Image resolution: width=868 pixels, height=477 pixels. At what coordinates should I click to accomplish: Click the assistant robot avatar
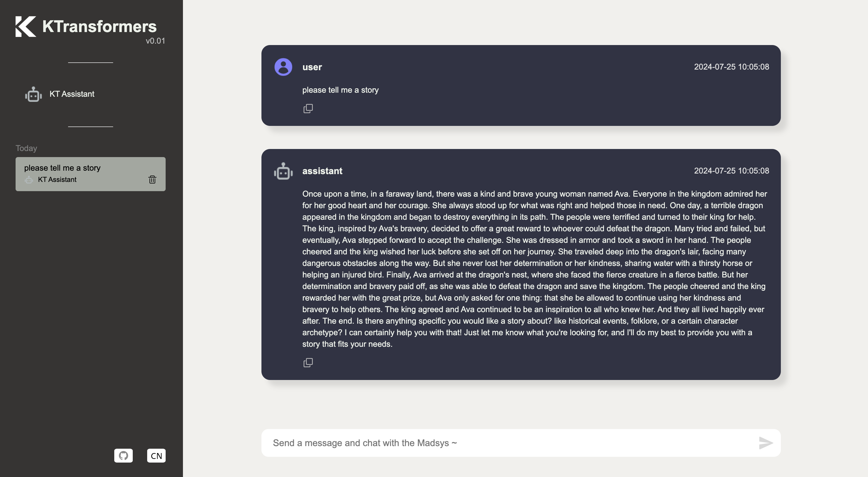tap(283, 171)
